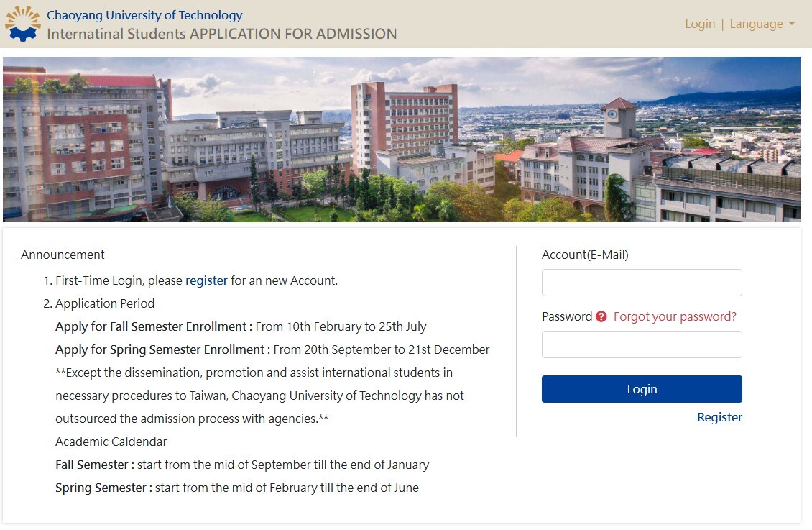Click the 'Password' field label

tap(567, 316)
